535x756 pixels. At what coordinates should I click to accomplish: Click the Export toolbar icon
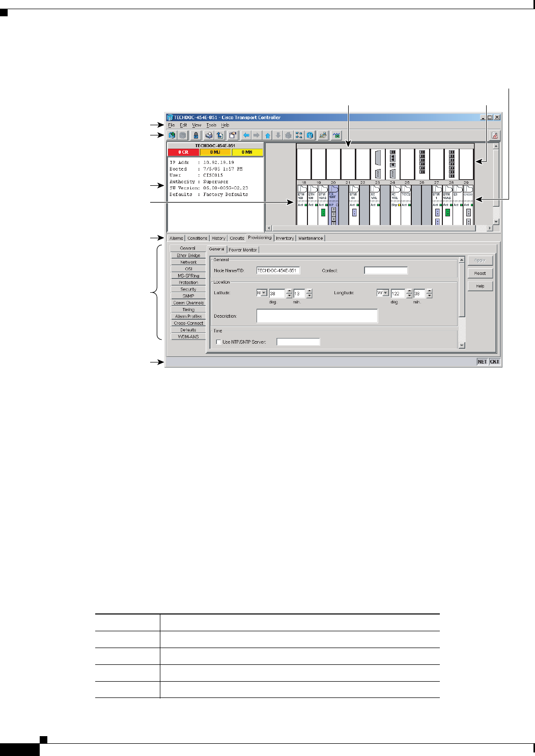point(220,135)
